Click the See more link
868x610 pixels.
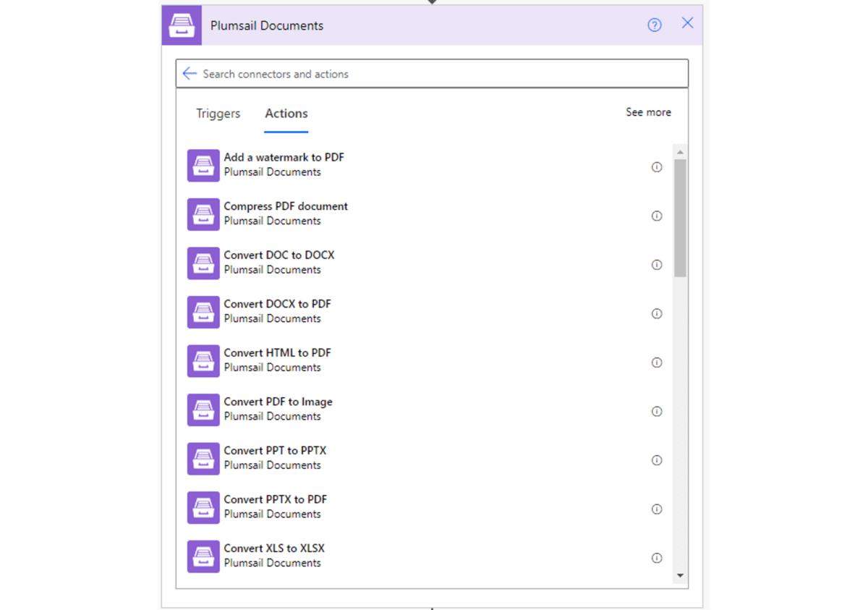tap(648, 112)
